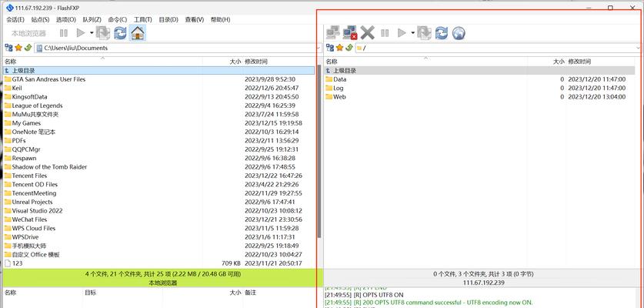Open the remote folder tree icon

click(330, 48)
